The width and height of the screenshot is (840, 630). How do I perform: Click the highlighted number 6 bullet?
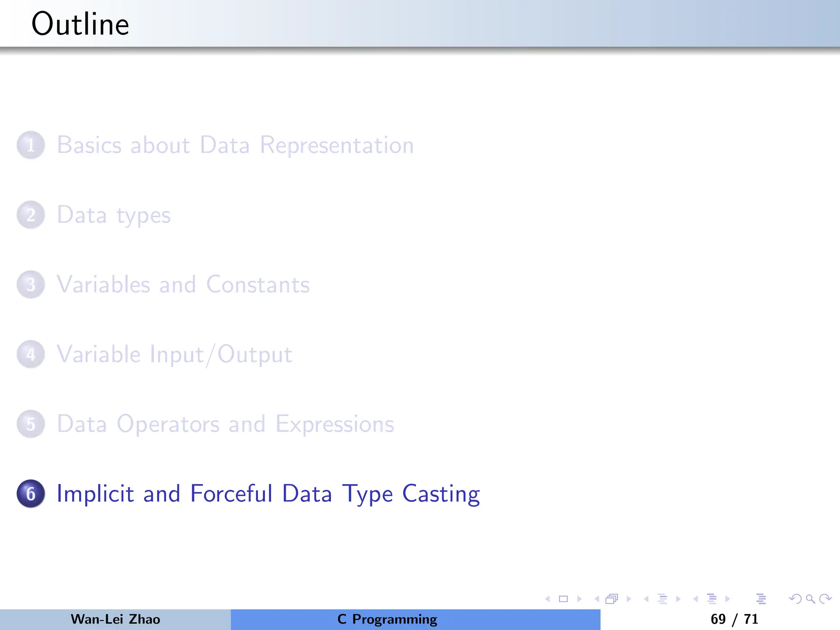tap(31, 493)
